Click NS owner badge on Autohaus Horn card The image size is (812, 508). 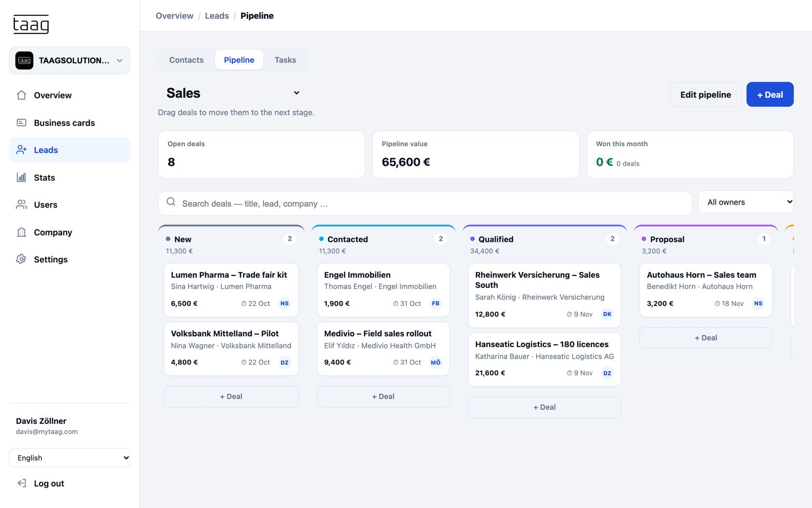(x=758, y=303)
